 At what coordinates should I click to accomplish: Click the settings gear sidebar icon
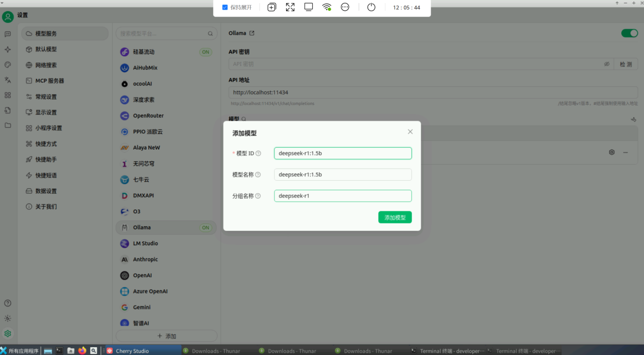tap(8, 334)
